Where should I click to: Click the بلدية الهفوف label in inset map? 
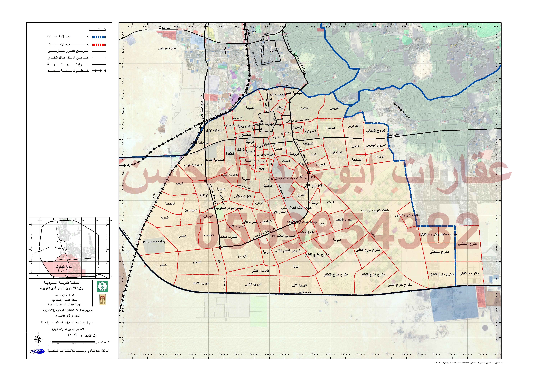[x=63, y=267]
